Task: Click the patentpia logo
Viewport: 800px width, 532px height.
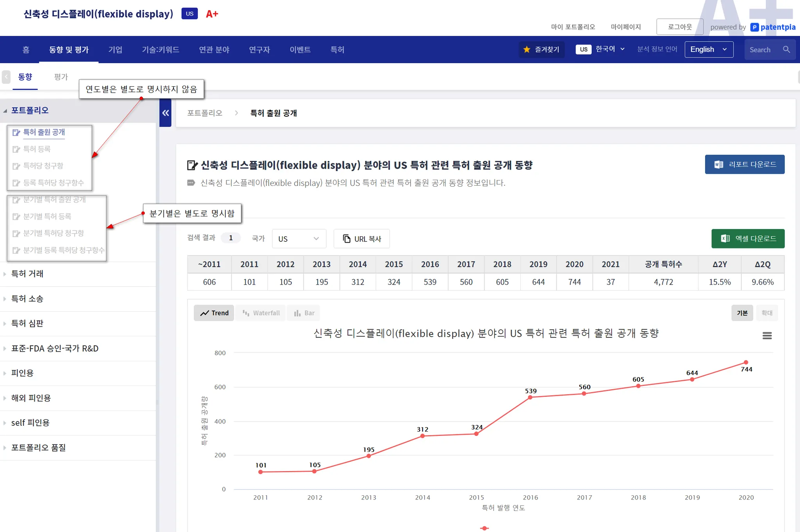Action: [x=773, y=27]
